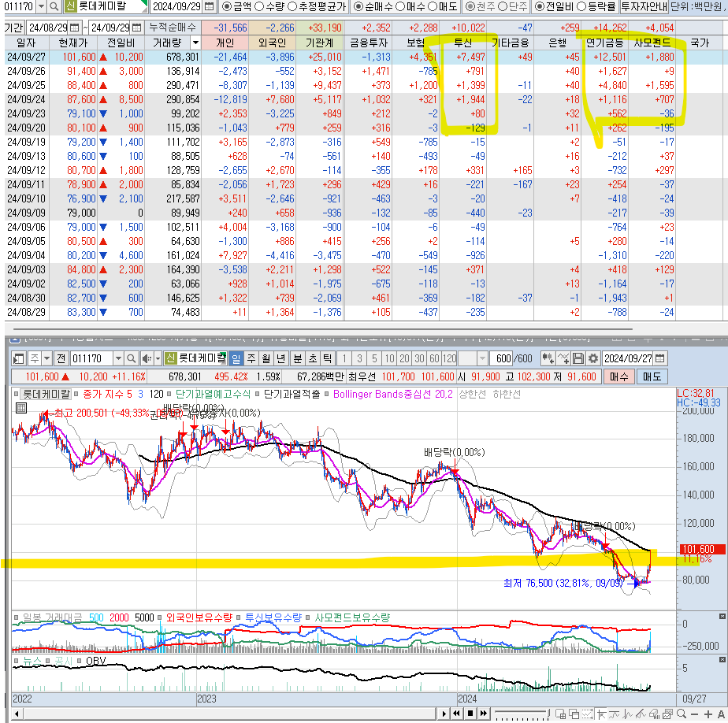
Task: Click the 투신 column header
Action: point(462,43)
